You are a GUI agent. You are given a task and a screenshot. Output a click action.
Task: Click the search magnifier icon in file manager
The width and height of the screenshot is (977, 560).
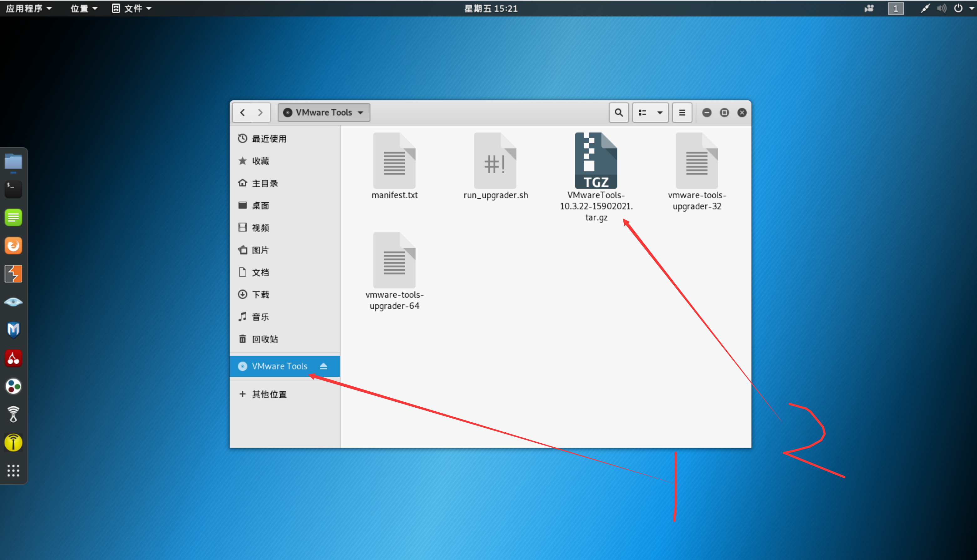[x=618, y=112]
